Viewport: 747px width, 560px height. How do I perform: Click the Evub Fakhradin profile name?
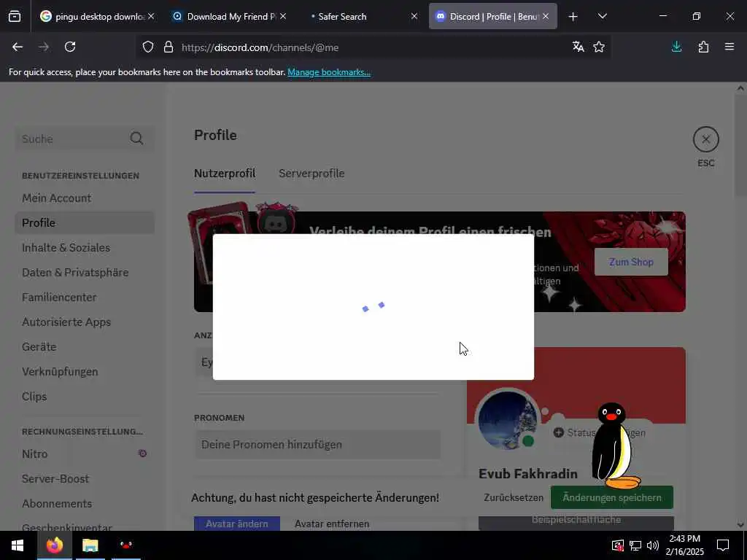(528, 474)
